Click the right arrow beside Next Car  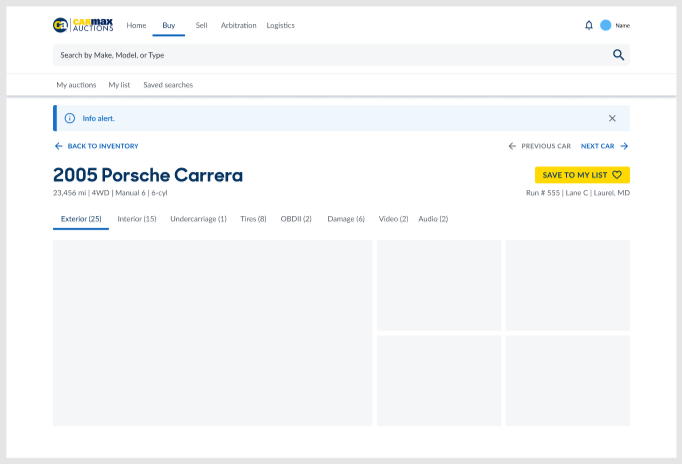click(x=624, y=146)
